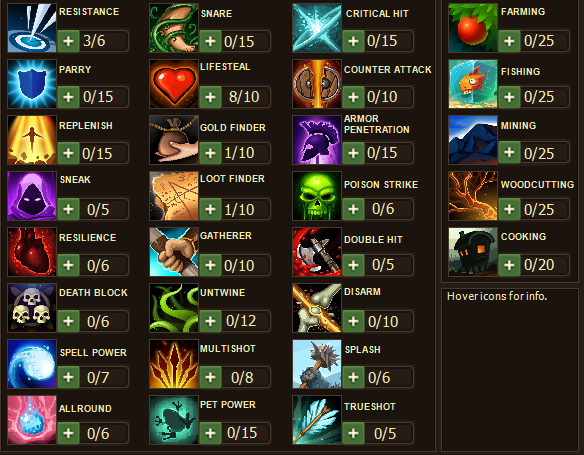Image resolution: width=584 pixels, height=455 pixels.
Task: Click the Gold Finder bag icon
Action: (174, 140)
